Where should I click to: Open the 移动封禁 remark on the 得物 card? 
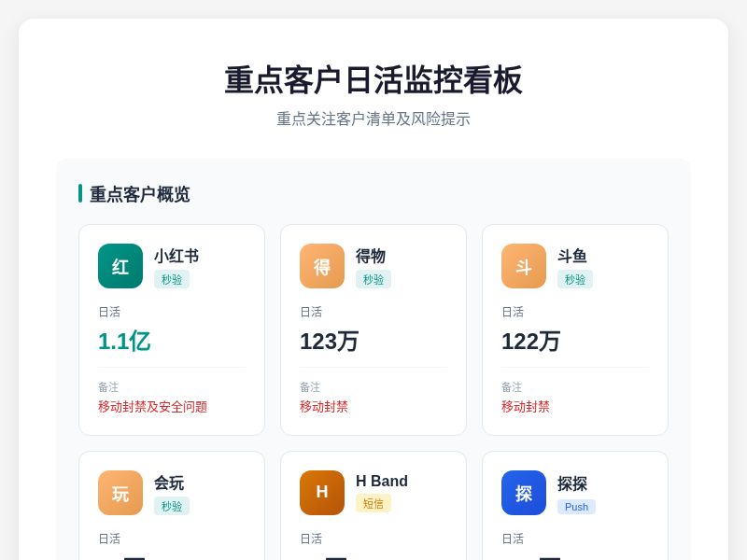pos(324,407)
